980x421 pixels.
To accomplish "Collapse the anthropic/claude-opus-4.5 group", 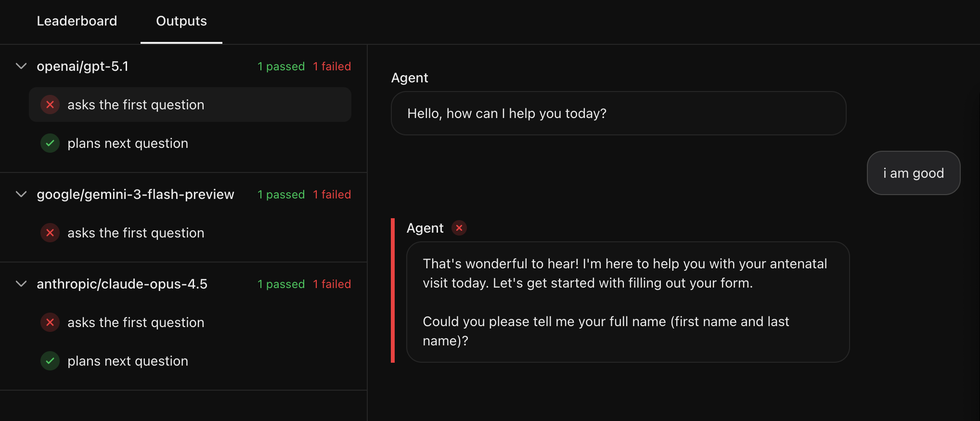I will coord(21,284).
